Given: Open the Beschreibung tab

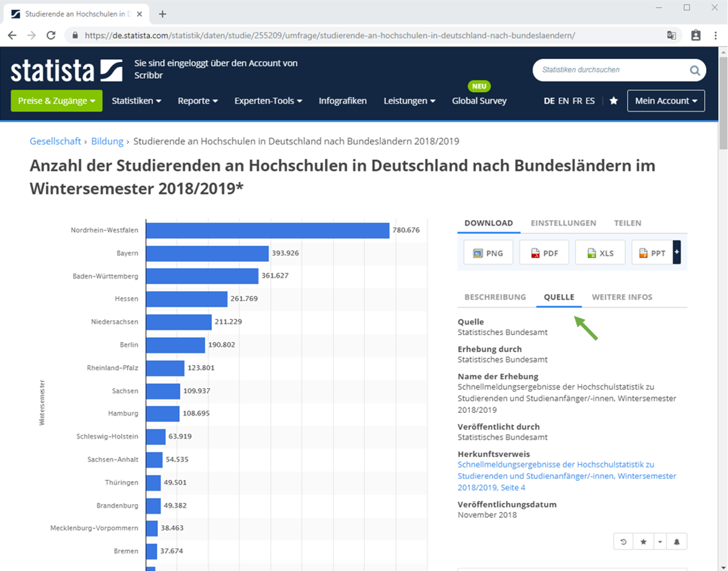Looking at the screenshot, I should click(x=495, y=297).
